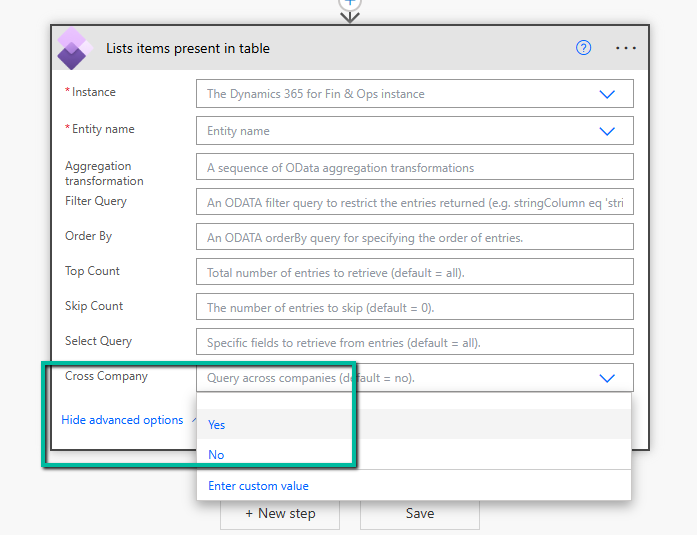The height and width of the screenshot is (535, 697).
Task: Click the insert step plus icon above card
Action: tap(350, 3)
